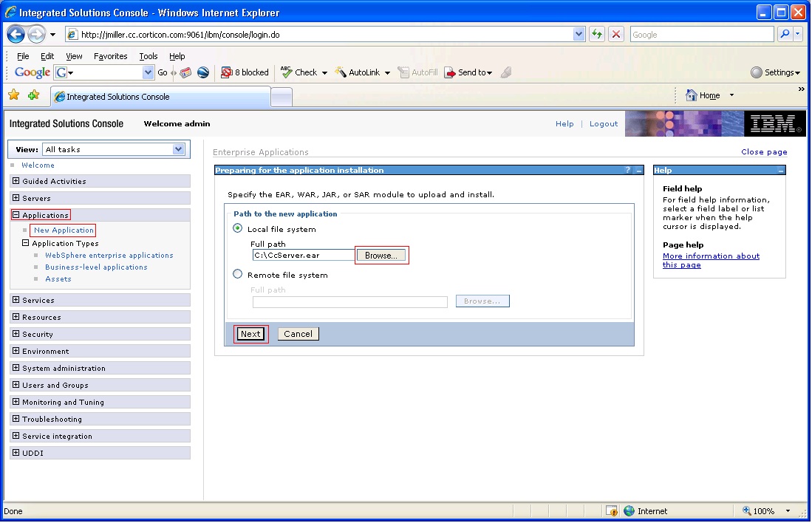Open the page help question mark icon

click(x=627, y=170)
